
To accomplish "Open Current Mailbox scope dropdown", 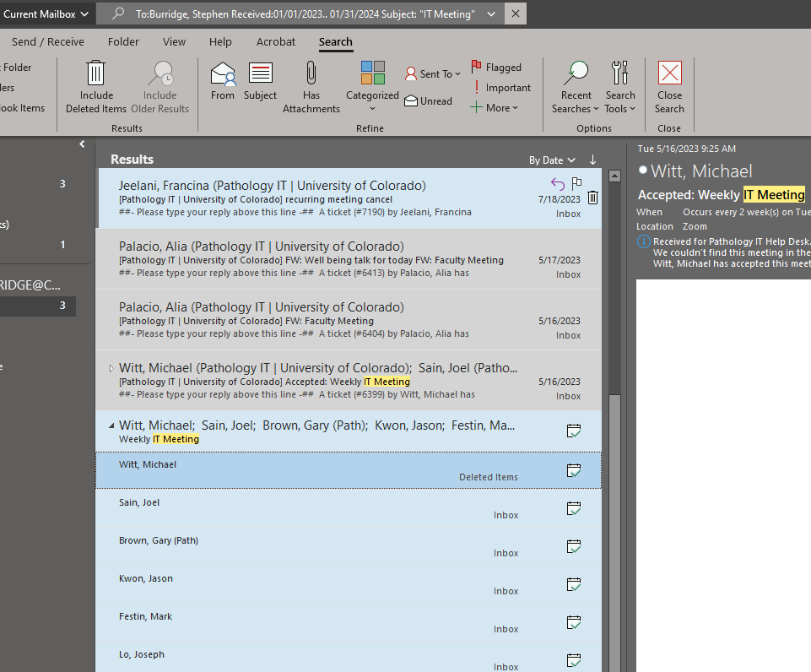I will coord(46,14).
